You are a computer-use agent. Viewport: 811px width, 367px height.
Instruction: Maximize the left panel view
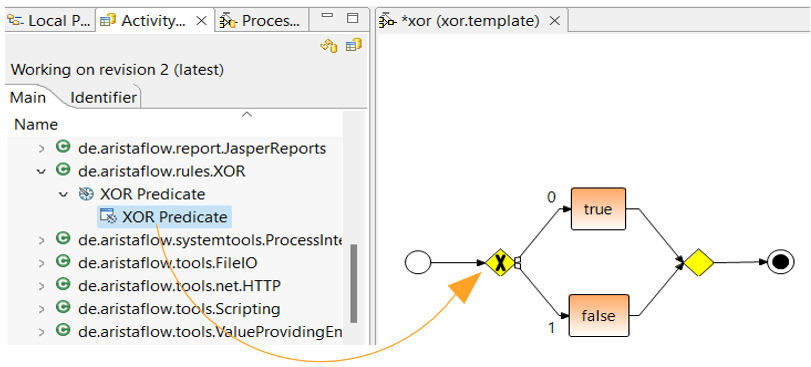click(x=353, y=18)
